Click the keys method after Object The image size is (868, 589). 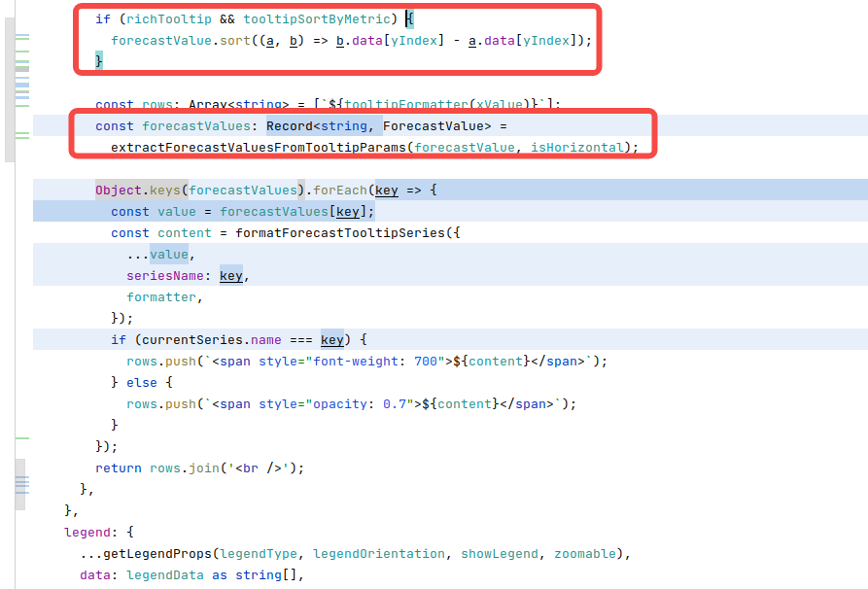click(165, 191)
